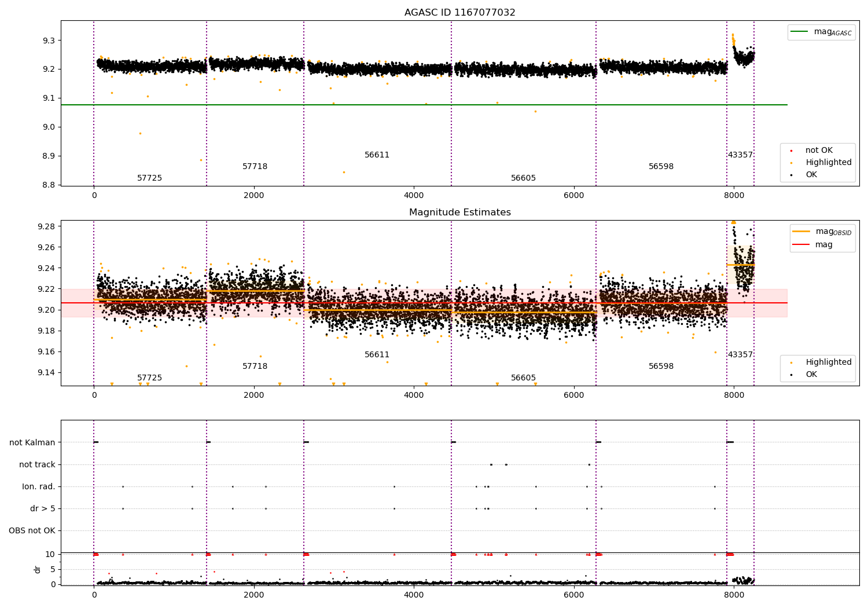Click the 9.28 y-axis tick label
This screenshot has height=608, width=868.
47,226
